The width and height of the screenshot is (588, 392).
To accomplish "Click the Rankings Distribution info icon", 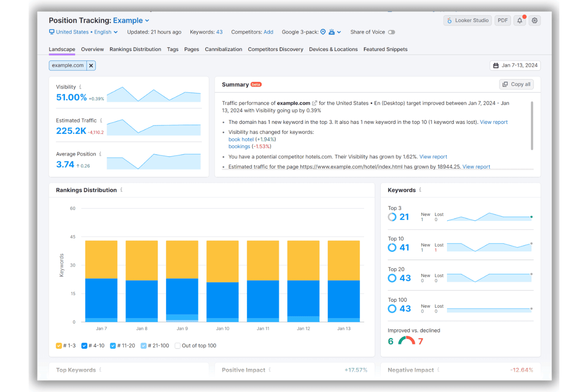I will tap(121, 190).
